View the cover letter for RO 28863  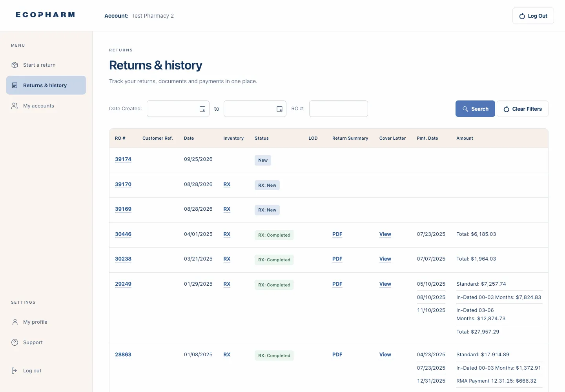(385, 355)
